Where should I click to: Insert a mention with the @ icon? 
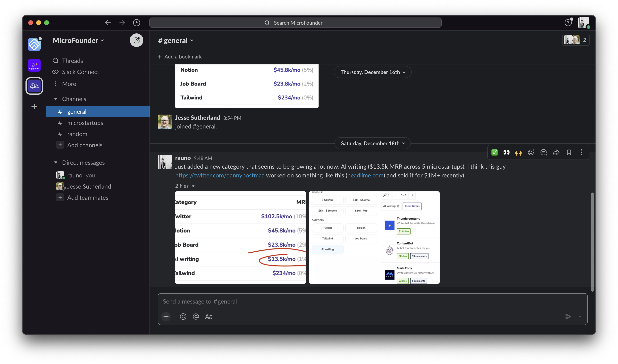tap(196, 317)
